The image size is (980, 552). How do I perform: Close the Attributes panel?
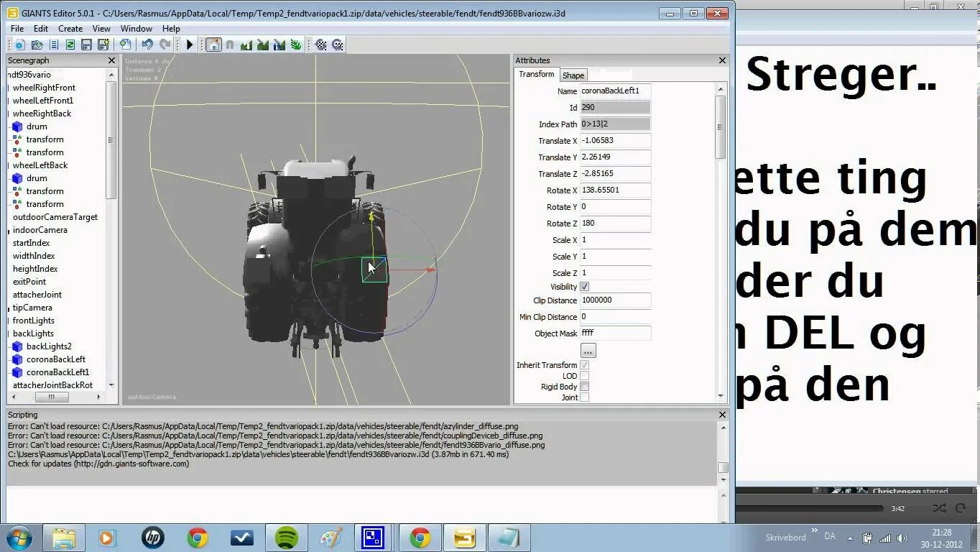[722, 60]
